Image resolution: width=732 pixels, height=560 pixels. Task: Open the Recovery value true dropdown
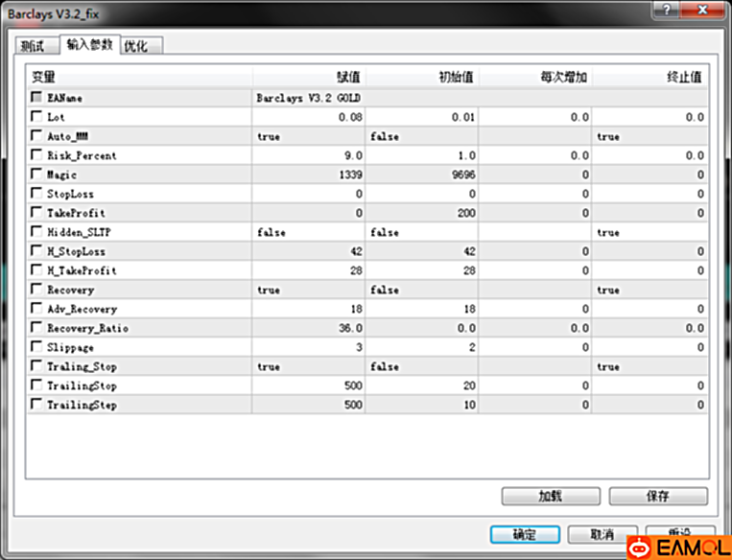(x=309, y=290)
